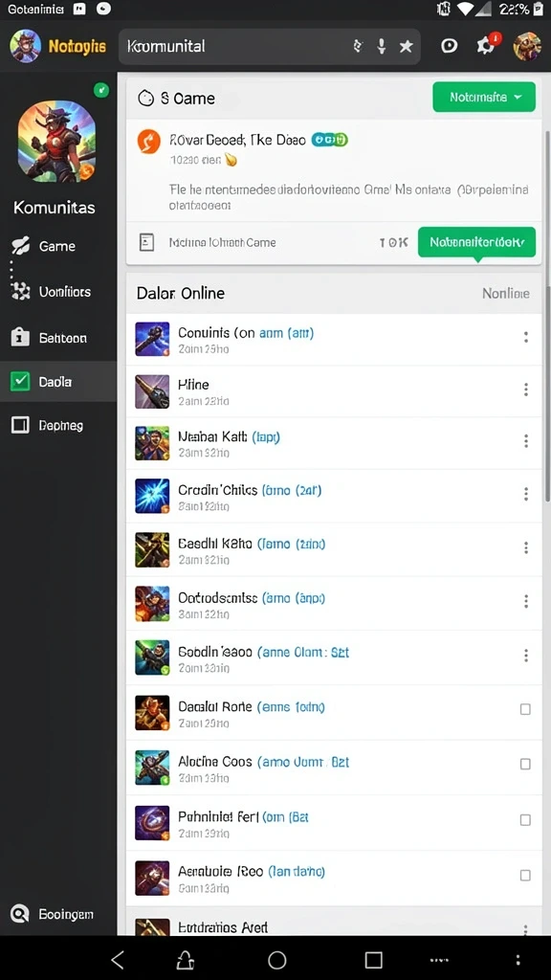Tap Android recent apps square button
This screenshot has height=980, width=551.
pyautogui.click(x=374, y=960)
